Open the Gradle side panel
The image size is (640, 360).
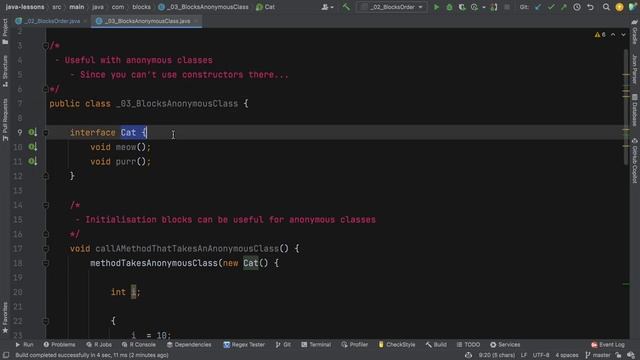click(635, 32)
